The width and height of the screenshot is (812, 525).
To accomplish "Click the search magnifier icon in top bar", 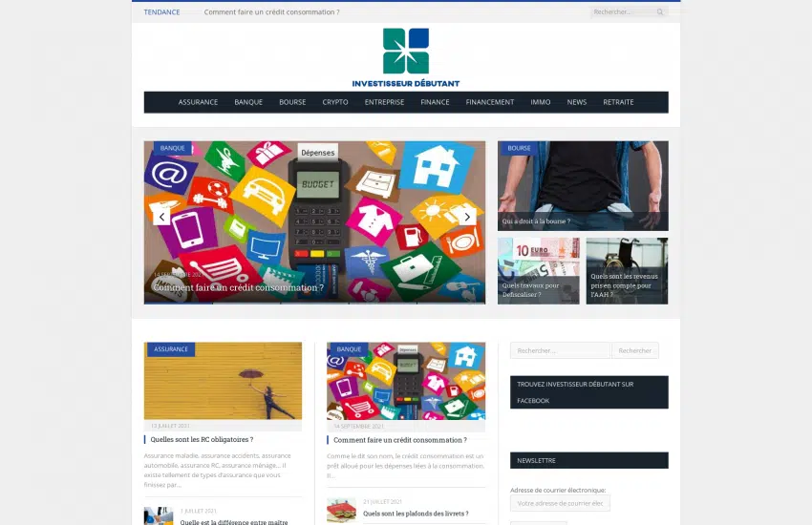I will (x=659, y=12).
